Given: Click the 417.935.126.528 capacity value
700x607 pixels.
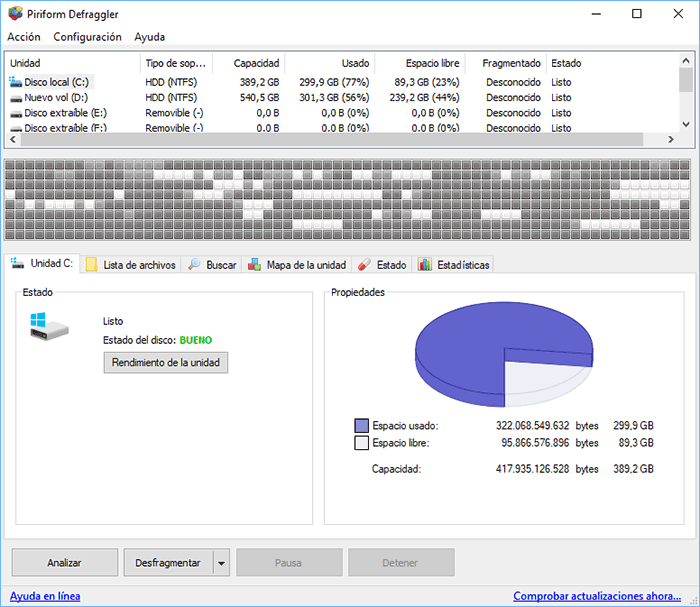Looking at the screenshot, I should [x=533, y=469].
